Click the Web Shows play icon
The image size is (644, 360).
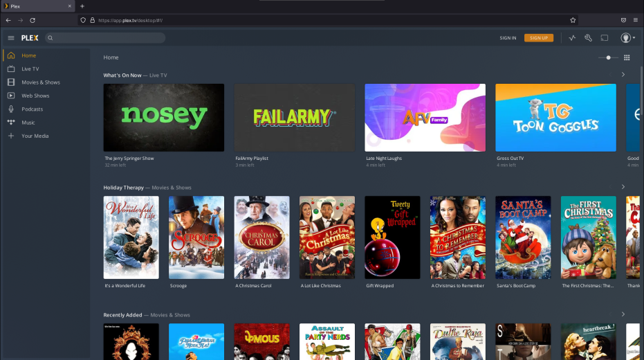click(x=11, y=96)
